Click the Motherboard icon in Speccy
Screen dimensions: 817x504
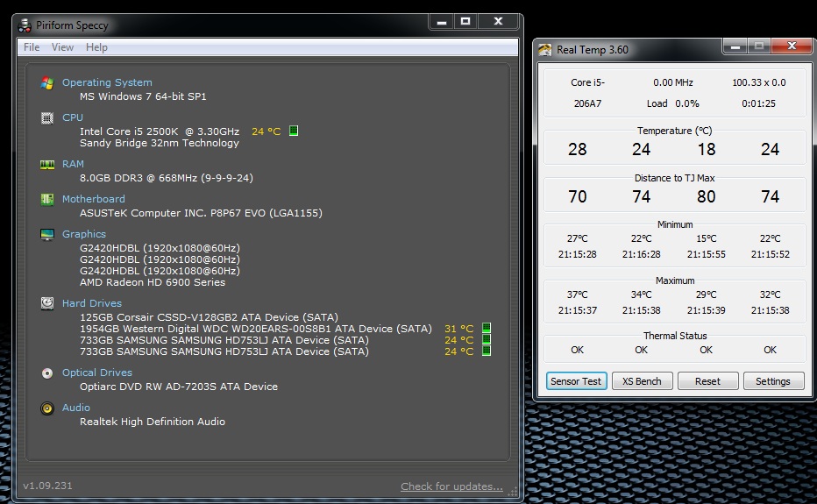(47, 199)
